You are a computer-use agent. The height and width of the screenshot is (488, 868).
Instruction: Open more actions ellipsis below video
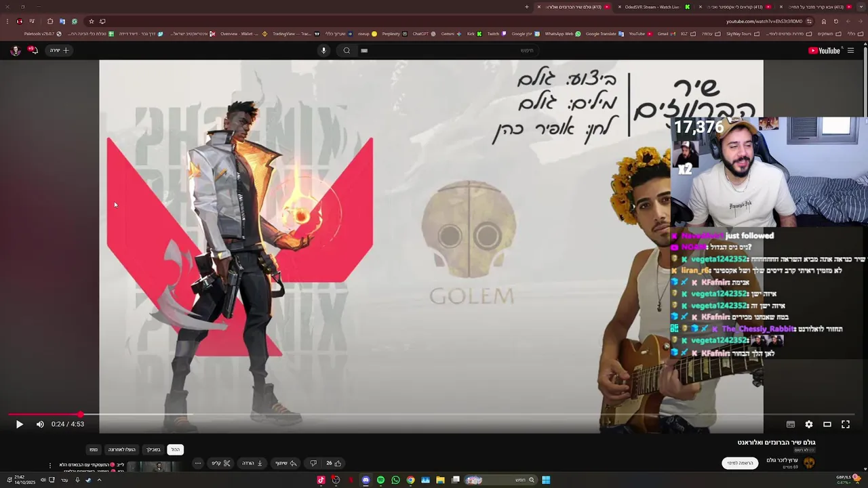(197, 464)
